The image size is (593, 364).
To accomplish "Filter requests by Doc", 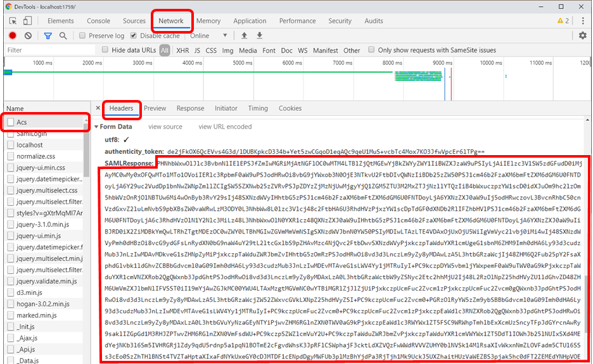I will pyautogui.click(x=286, y=50).
